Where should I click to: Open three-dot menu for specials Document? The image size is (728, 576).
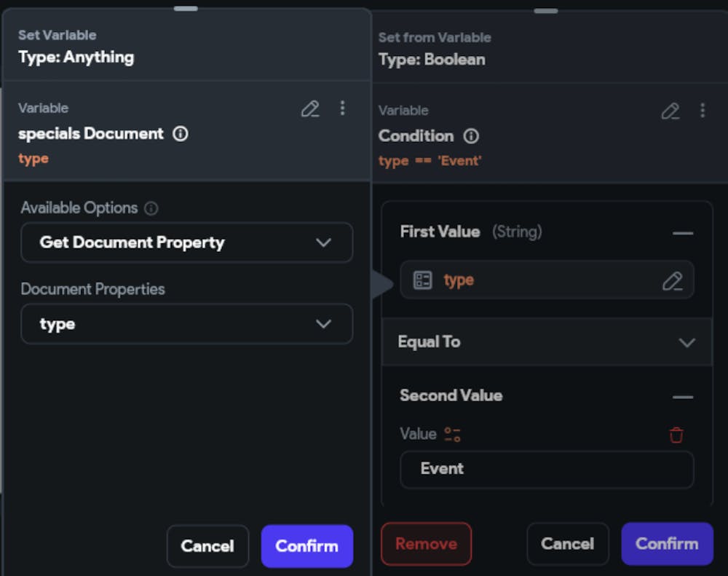coord(342,109)
